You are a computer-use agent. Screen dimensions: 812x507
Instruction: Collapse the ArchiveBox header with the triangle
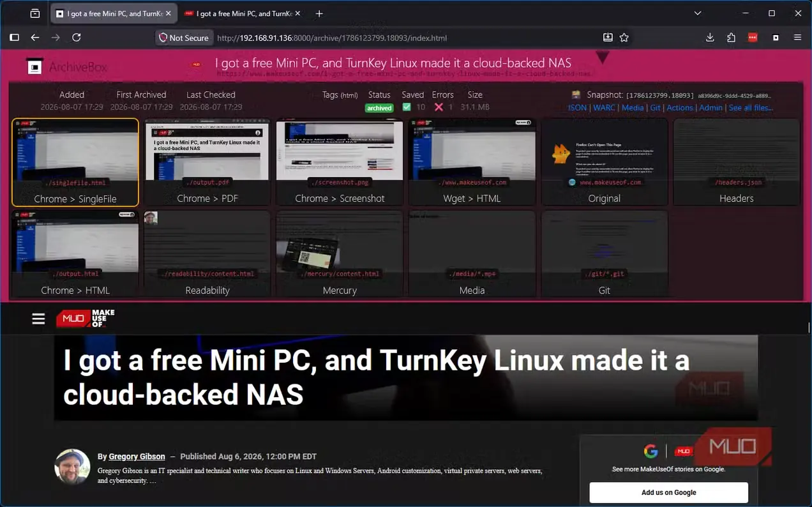602,58
